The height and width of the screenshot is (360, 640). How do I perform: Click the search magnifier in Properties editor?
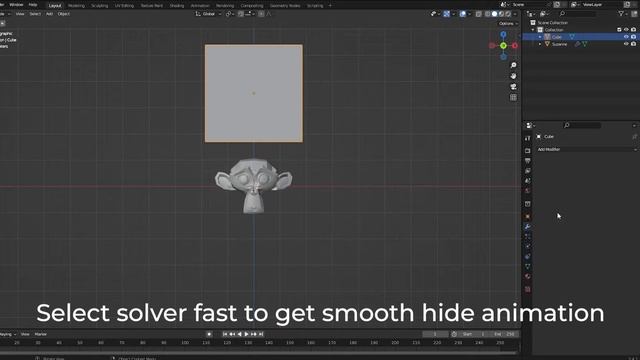pos(567,125)
